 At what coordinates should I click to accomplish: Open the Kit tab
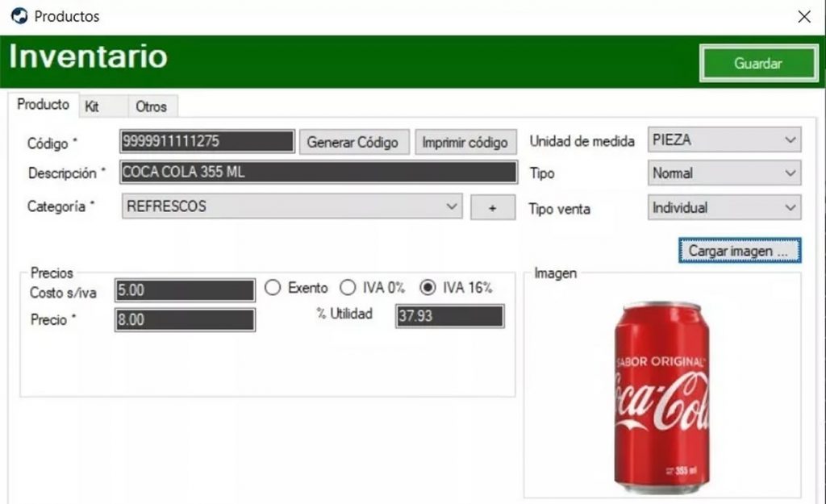(103, 106)
